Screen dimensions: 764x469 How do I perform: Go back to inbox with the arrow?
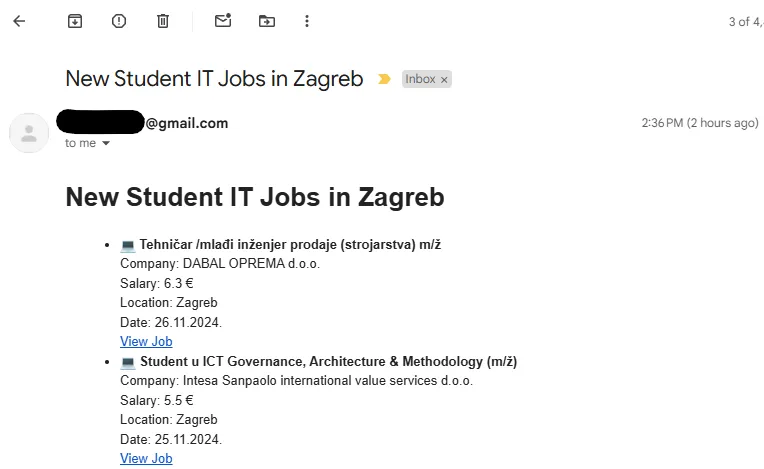[19, 21]
